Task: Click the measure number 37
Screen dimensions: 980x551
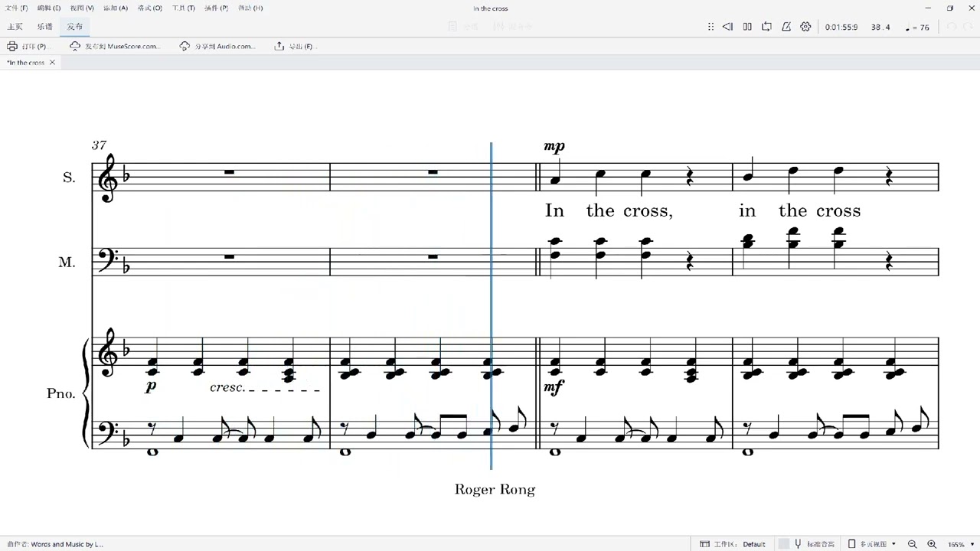Action: [99, 145]
